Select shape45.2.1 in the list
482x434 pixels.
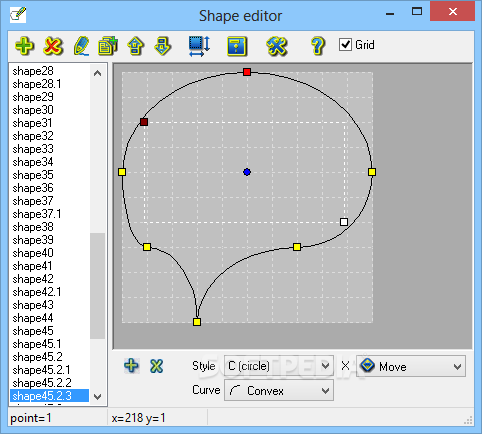point(41,370)
